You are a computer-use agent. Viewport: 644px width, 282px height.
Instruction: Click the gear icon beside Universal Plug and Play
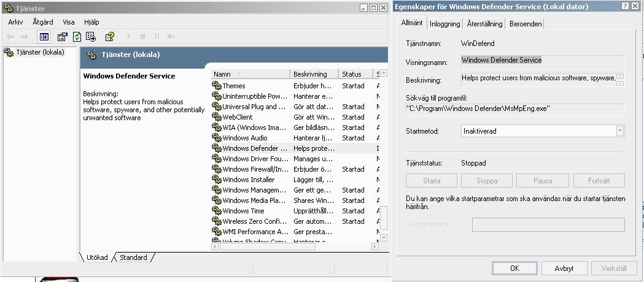coord(217,107)
